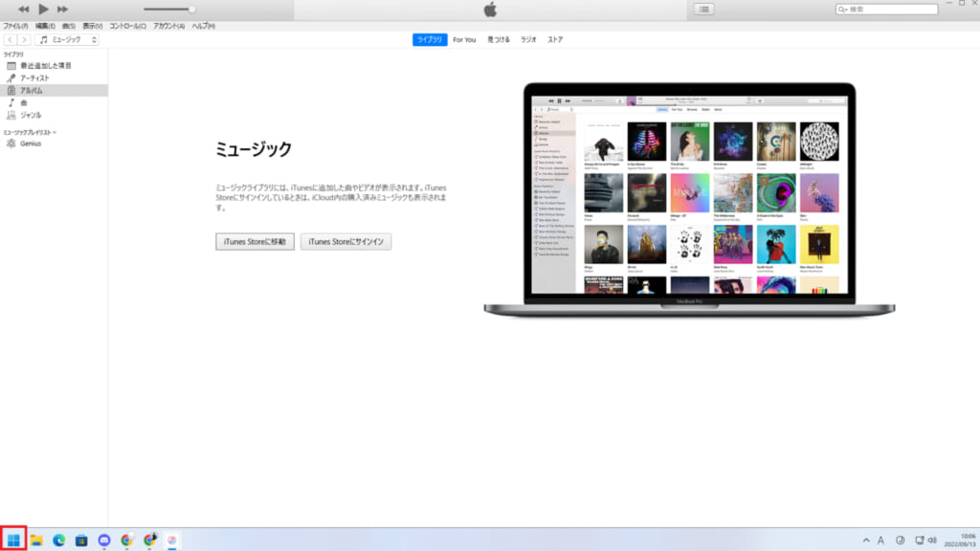Click the IME input mode A indicator
980x551 pixels.
point(880,540)
